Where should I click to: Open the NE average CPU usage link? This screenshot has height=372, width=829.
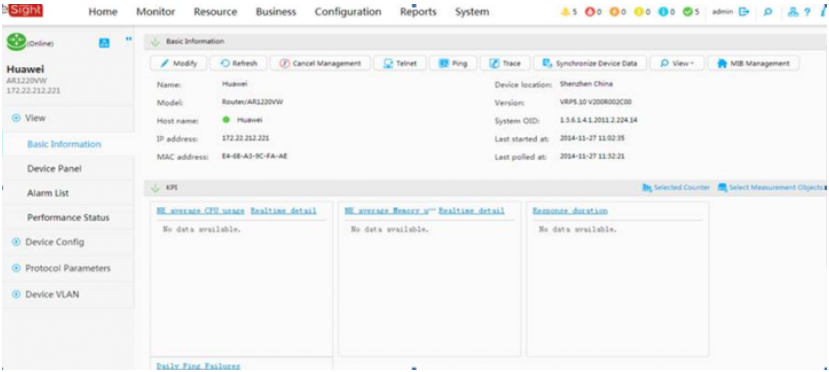click(200, 211)
